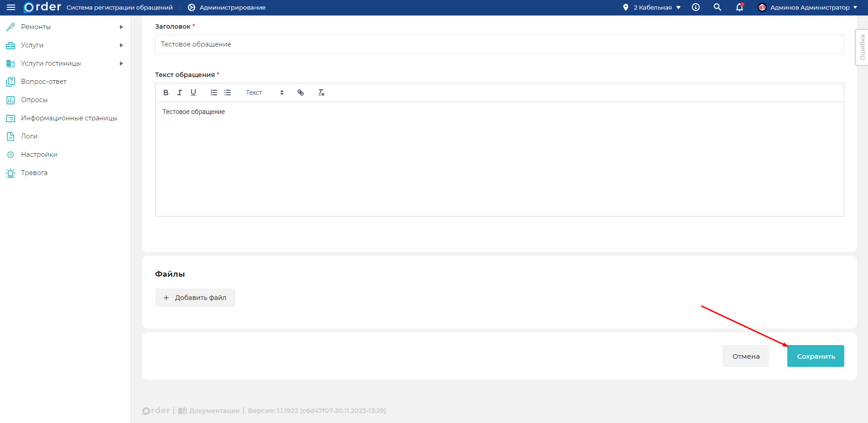Open the 2 Кабельная location dropdown

653,7
